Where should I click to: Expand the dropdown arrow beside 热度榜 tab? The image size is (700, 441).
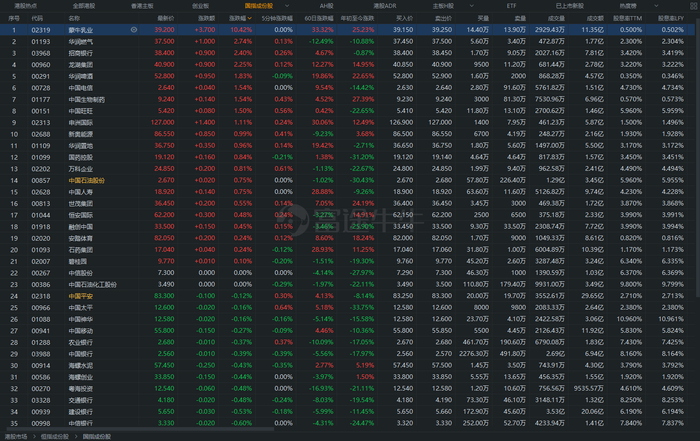point(656,6)
